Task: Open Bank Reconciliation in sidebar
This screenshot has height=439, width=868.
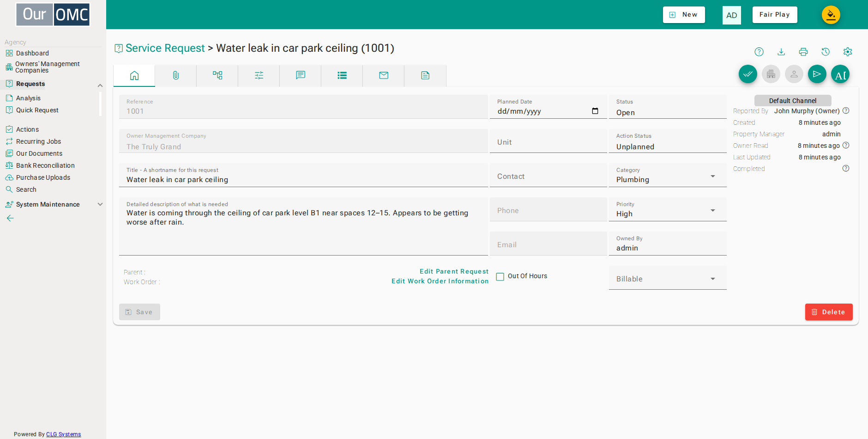Action: [45, 165]
